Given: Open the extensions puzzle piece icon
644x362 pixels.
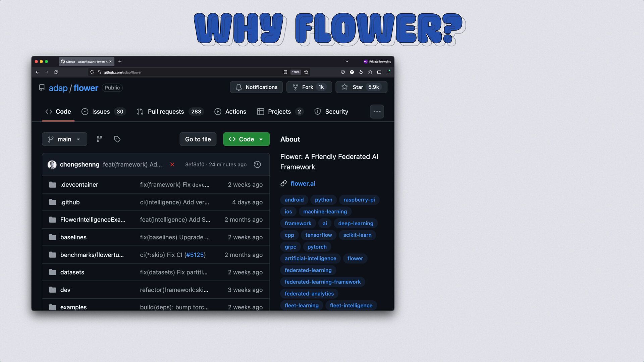Looking at the screenshot, I should [370, 72].
